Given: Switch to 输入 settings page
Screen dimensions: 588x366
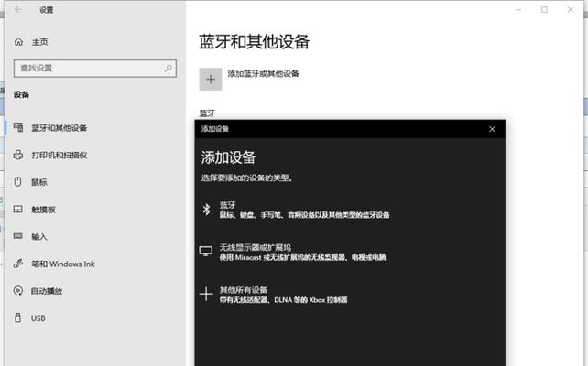Looking at the screenshot, I should [x=39, y=236].
